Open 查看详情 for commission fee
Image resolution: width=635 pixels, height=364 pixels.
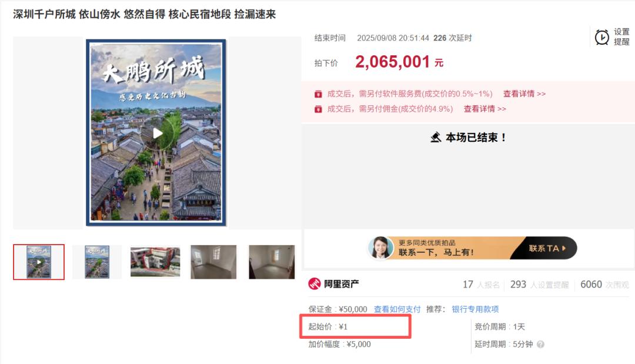[484, 109]
